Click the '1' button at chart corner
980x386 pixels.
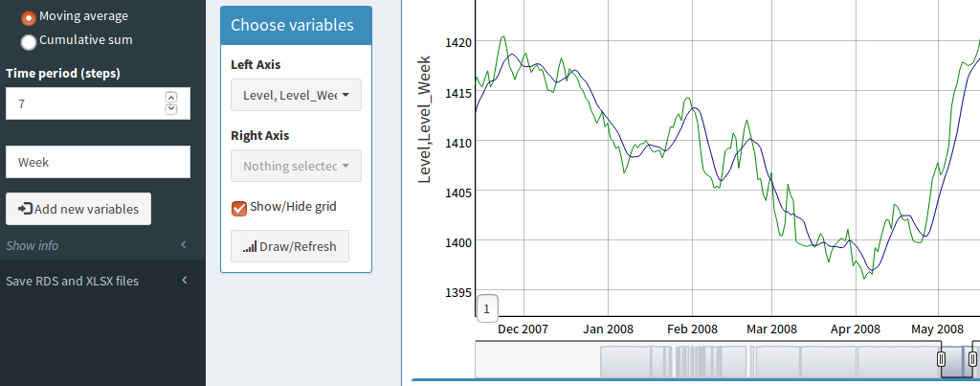(x=487, y=308)
